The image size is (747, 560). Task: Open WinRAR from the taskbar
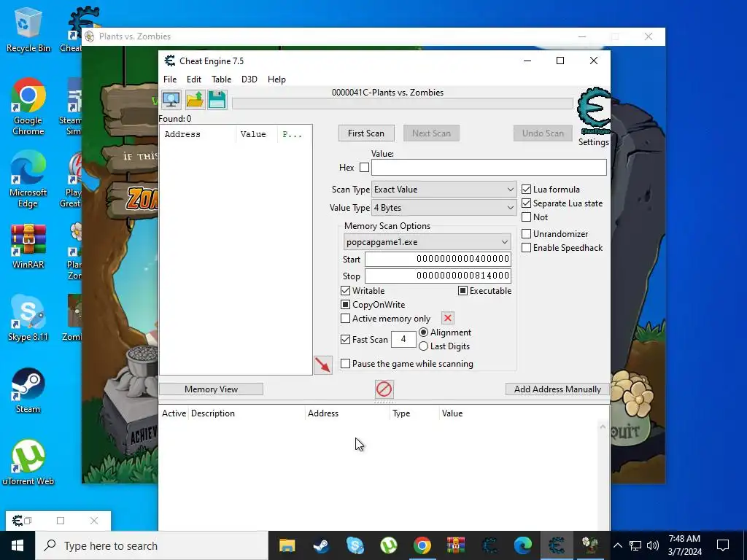click(x=456, y=545)
